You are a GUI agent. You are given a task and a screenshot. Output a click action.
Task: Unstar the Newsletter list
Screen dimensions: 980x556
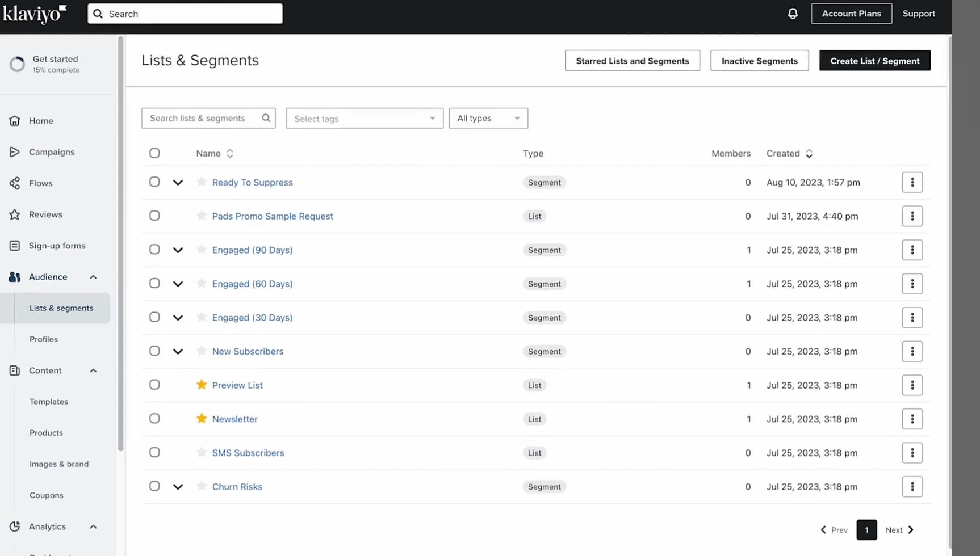(202, 418)
